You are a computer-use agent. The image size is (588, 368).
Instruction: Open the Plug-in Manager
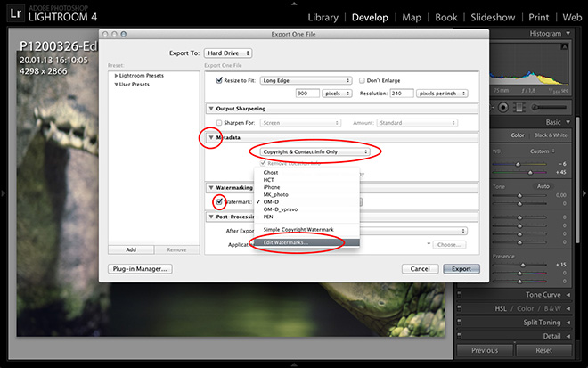point(140,268)
